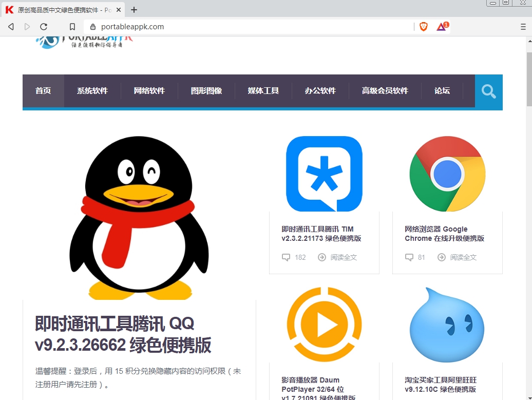Open the 办公软件 menu item

320,90
